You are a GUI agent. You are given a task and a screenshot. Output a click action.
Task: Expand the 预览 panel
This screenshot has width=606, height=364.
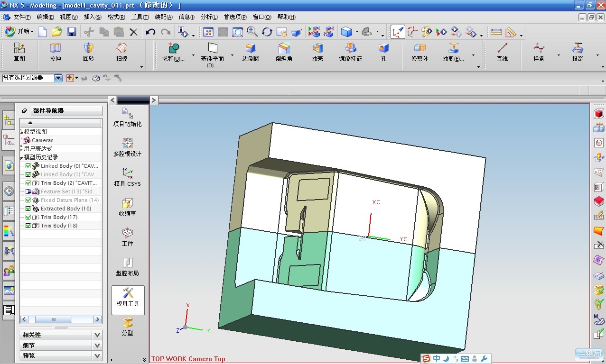(97, 355)
